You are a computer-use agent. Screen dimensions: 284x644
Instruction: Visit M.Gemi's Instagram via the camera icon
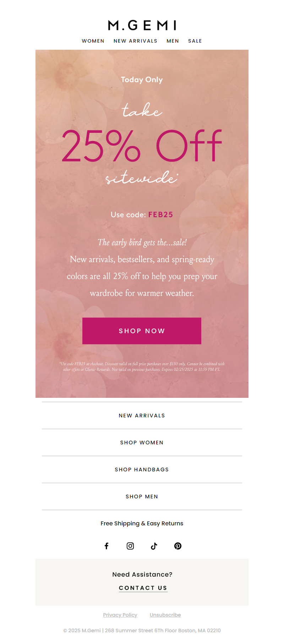130,546
